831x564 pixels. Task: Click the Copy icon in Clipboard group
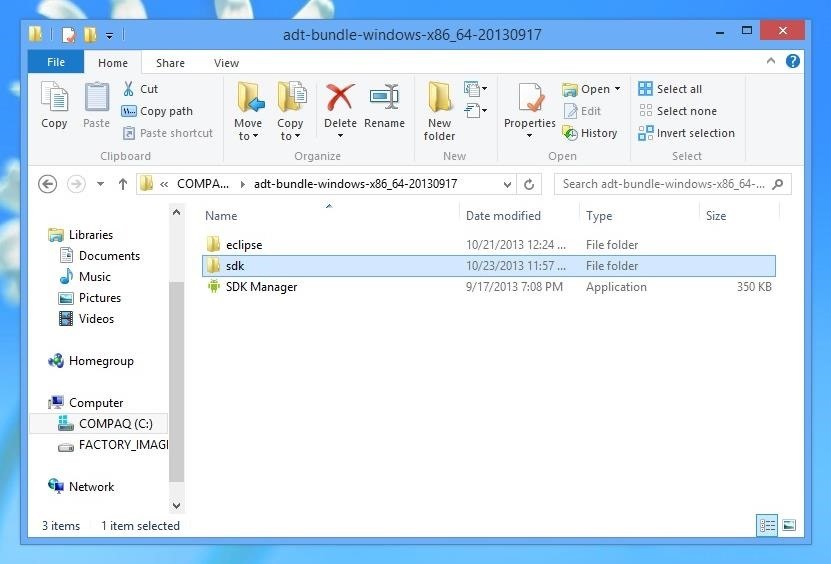(x=54, y=105)
